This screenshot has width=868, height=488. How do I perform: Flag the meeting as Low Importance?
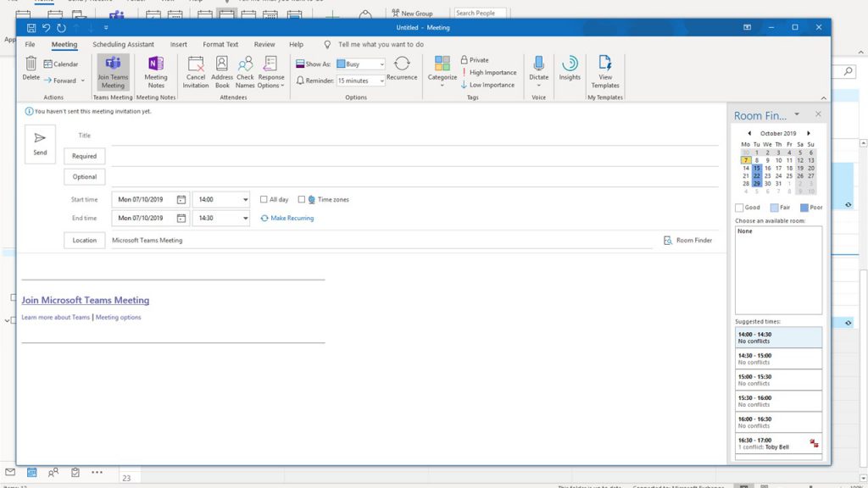(487, 86)
